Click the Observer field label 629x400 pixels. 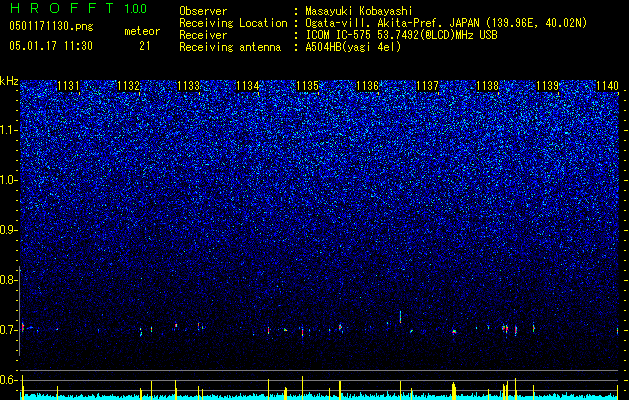[x=203, y=11]
